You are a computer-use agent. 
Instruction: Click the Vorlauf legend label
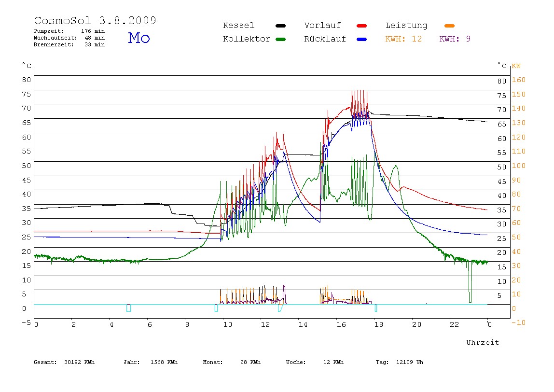tap(322, 26)
